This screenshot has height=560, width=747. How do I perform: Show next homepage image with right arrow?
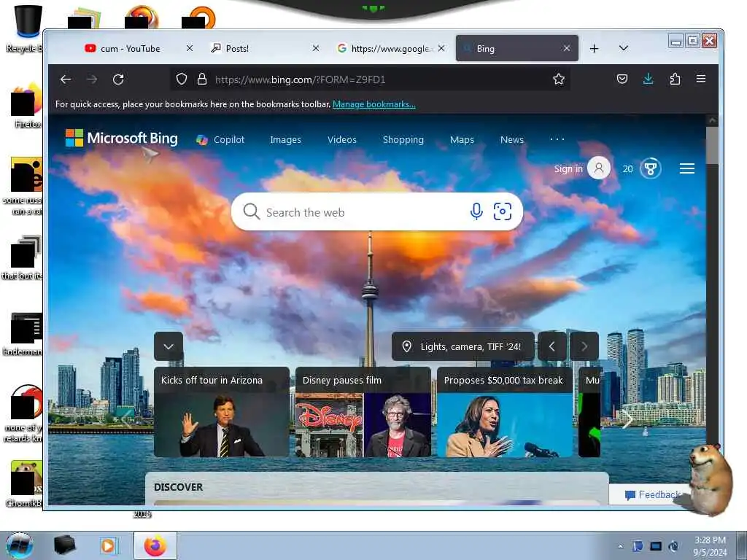click(584, 346)
